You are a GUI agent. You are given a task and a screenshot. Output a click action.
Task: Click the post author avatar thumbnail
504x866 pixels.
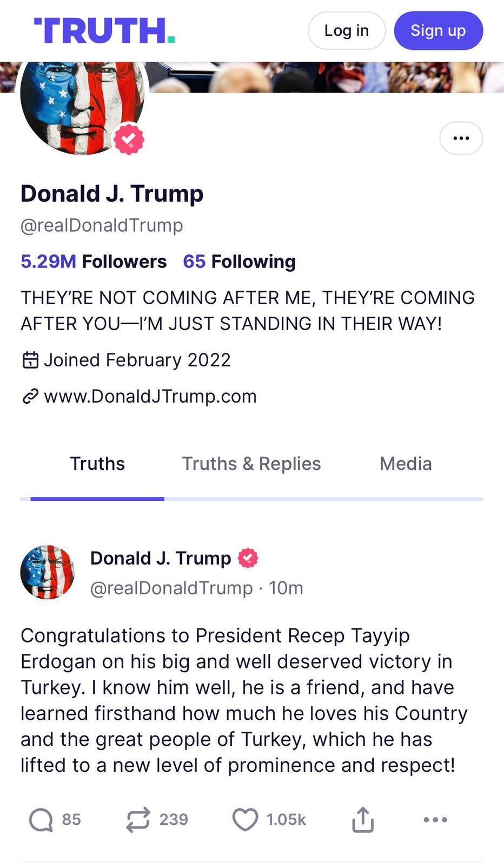tap(48, 572)
